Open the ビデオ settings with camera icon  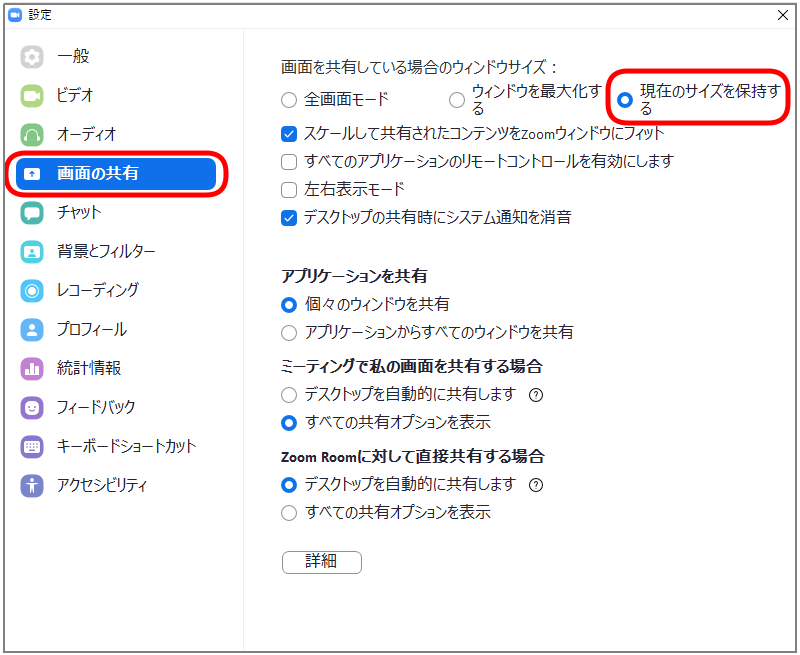(32, 97)
